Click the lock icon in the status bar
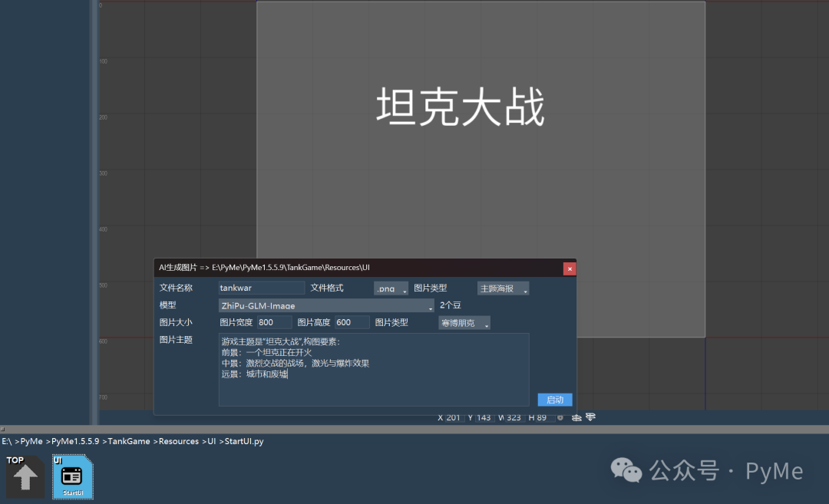This screenshot has width=829, height=504. tap(560, 417)
